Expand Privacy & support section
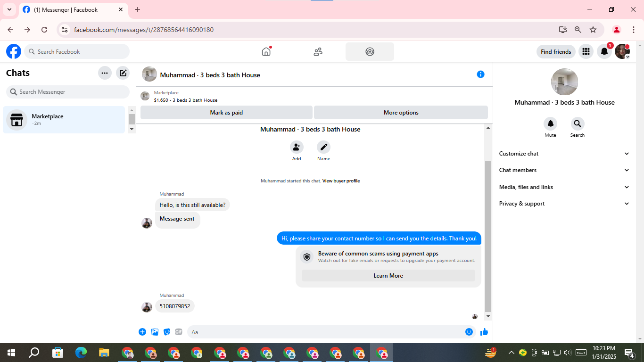Viewport: 644px width, 362px height. pos(564,204)
